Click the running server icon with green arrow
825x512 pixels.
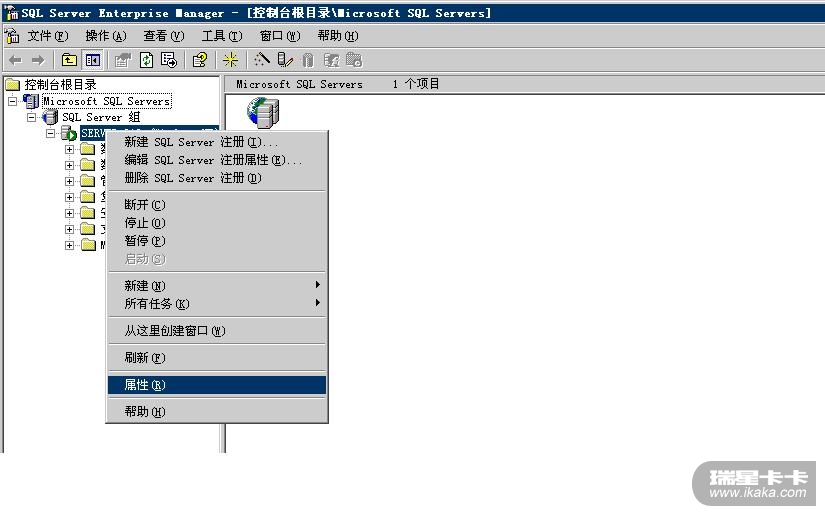point(69,133)
